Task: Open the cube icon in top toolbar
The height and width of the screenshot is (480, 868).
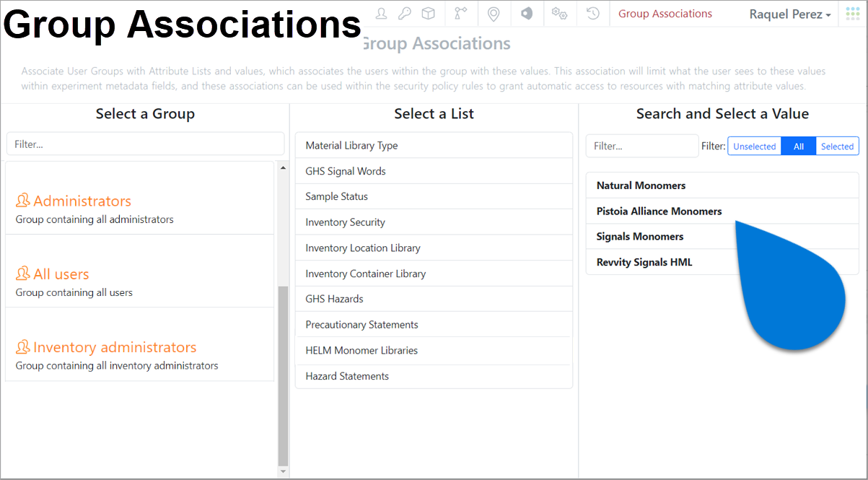Action: (428, 13)
